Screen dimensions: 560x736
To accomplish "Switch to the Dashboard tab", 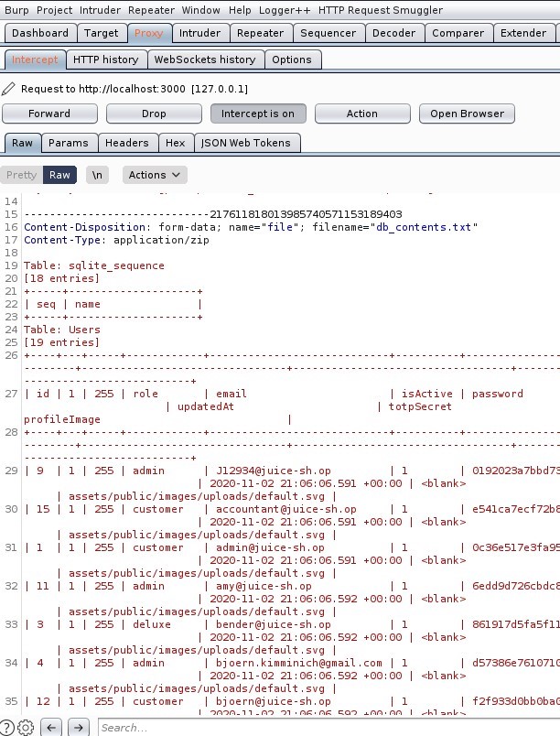I will tap(40, 33).
